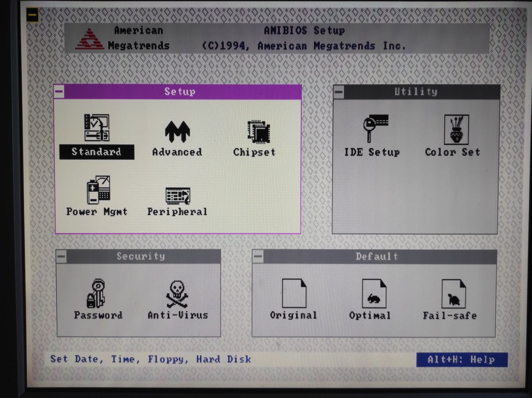The height and width of the screenshot is (398, 532).
Task: Open the Standard setup icon
Action: (96, 128)
